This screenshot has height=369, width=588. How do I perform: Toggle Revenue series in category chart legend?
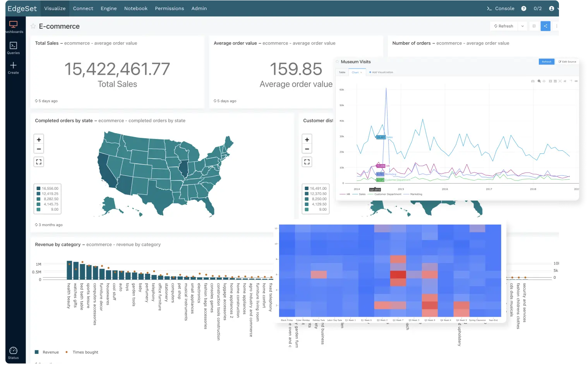point(47,352)
